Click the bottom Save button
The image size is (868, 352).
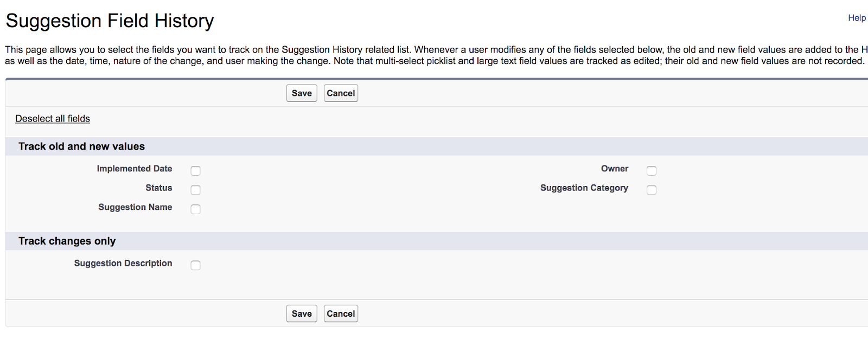(301, 313)
